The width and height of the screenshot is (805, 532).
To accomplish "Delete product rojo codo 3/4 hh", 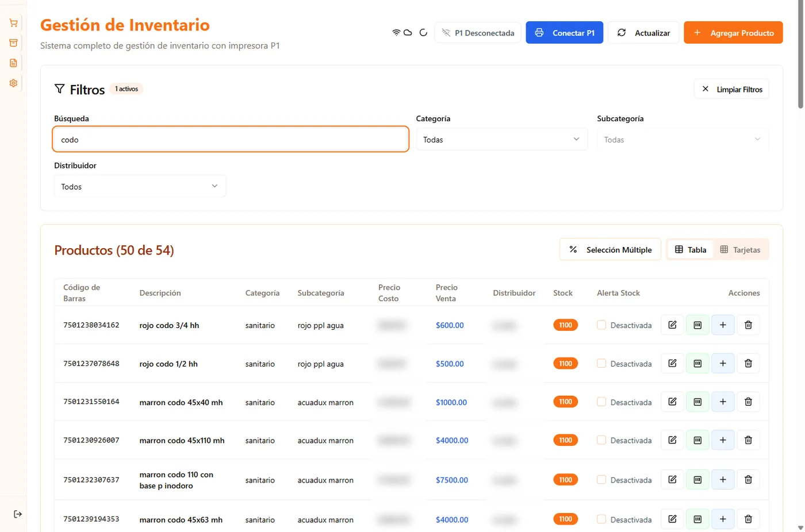I will (x=748, y=325).
